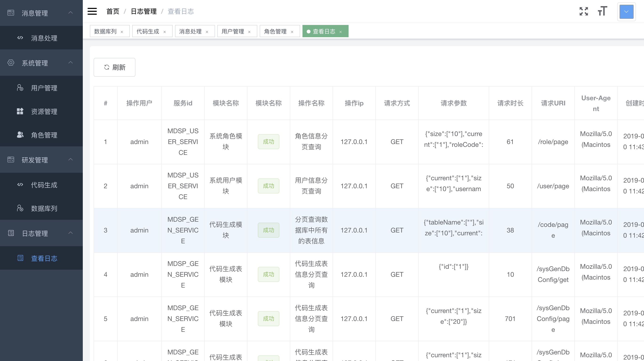Click the 请求时长 column header
This screenshot has width=644, height=361.
510,103
